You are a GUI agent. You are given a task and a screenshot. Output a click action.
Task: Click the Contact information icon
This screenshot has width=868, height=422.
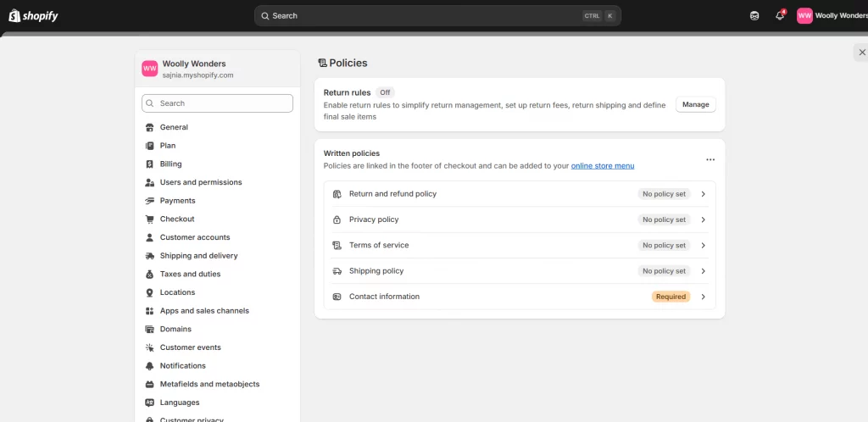[337, 297]
